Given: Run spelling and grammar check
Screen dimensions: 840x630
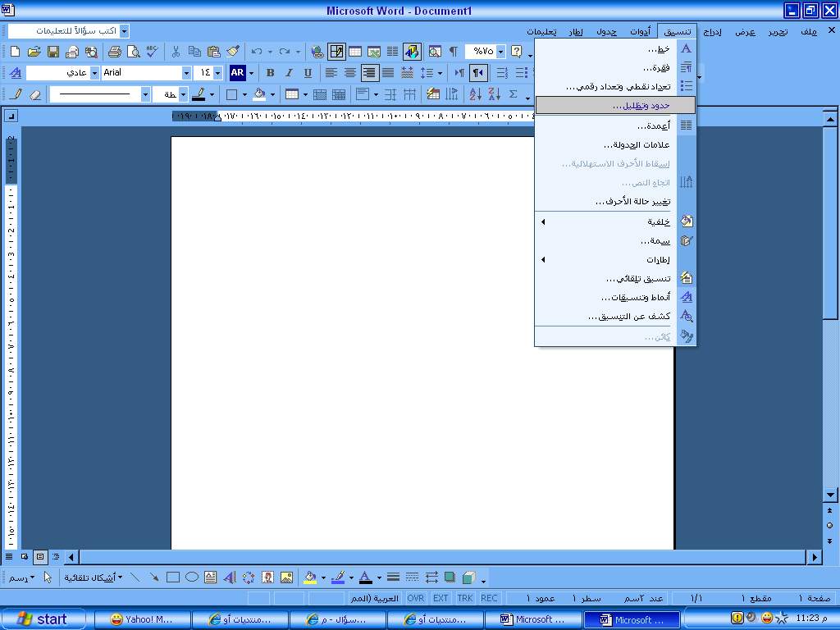Looking at the screenshot, I should [x=152, y=52].
